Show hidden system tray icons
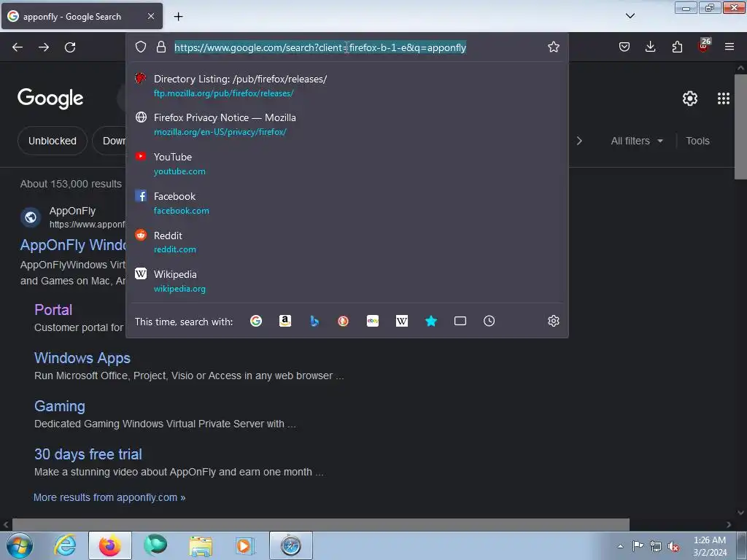Screen dimensions: 747x560 (620, 547)
